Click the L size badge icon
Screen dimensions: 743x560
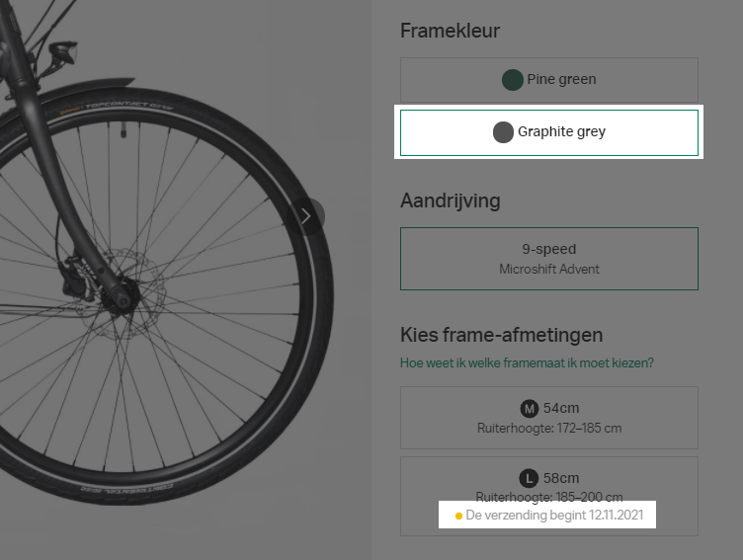pyautogui.click(x=530, y=479)
